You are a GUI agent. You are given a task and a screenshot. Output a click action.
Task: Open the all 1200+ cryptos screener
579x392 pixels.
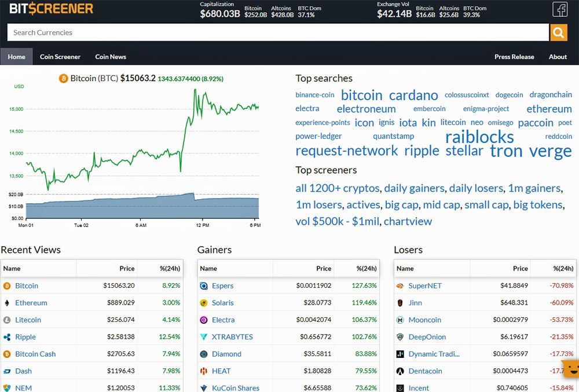pyautogui.click(x=338, y=188)
